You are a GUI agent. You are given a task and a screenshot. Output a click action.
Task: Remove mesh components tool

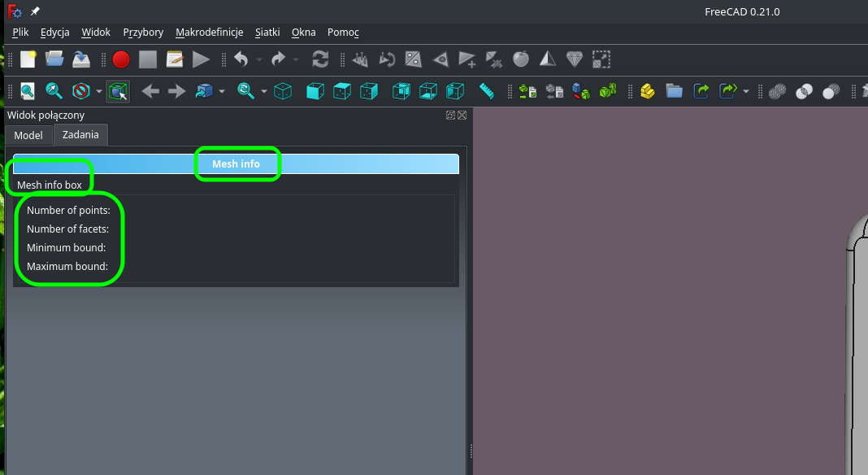(x=494, y=59)
